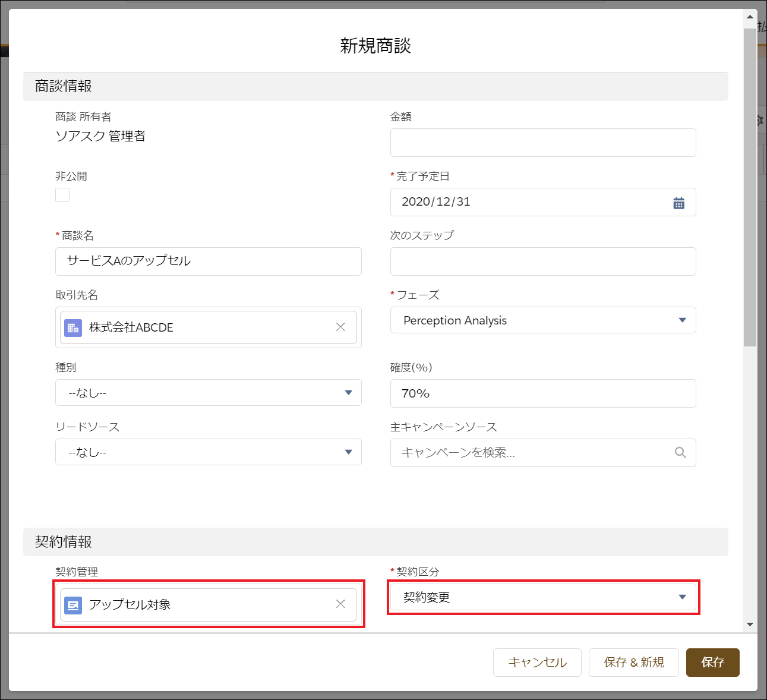The image size is (767, 700).
Task: Click the 完了予定日 date field
Action: coord(529,202)
